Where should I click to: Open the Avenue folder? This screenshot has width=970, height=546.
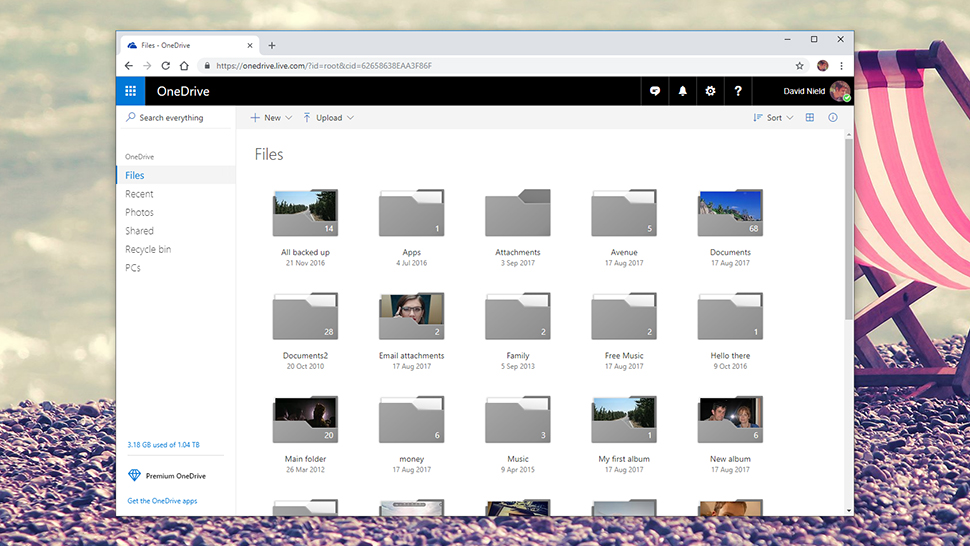point(624,213)
